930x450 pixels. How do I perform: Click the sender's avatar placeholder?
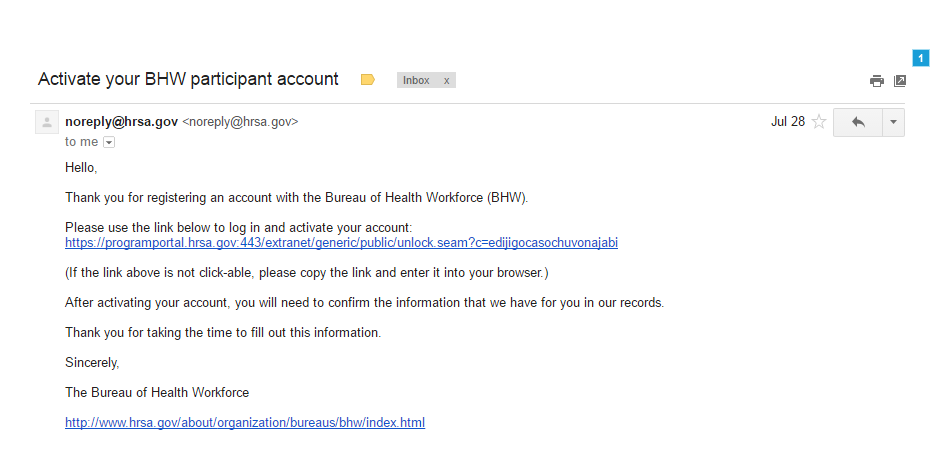click(x=46, y=122)
